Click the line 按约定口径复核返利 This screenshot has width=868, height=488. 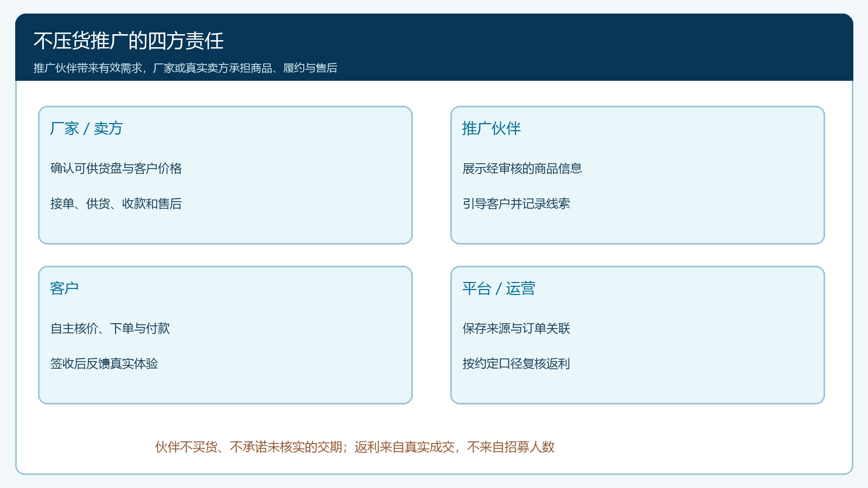point(516,364)
